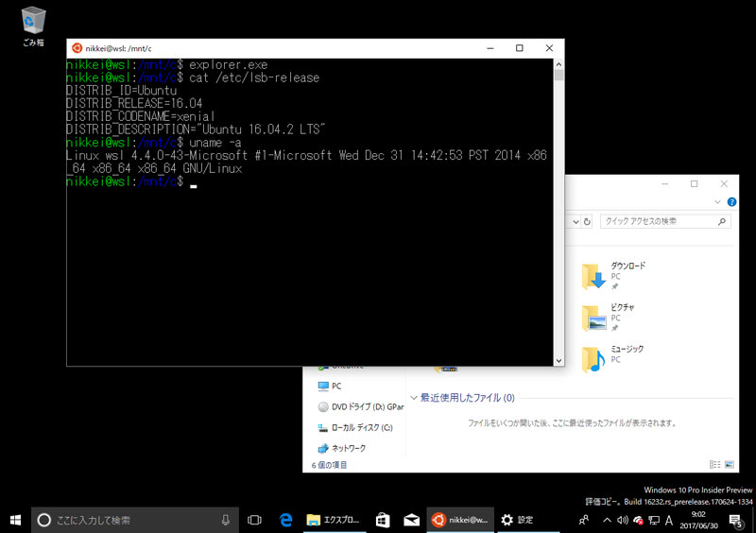Click the DISTRIB_ID=Ubuntu line in the terminal

click(122, 91)
